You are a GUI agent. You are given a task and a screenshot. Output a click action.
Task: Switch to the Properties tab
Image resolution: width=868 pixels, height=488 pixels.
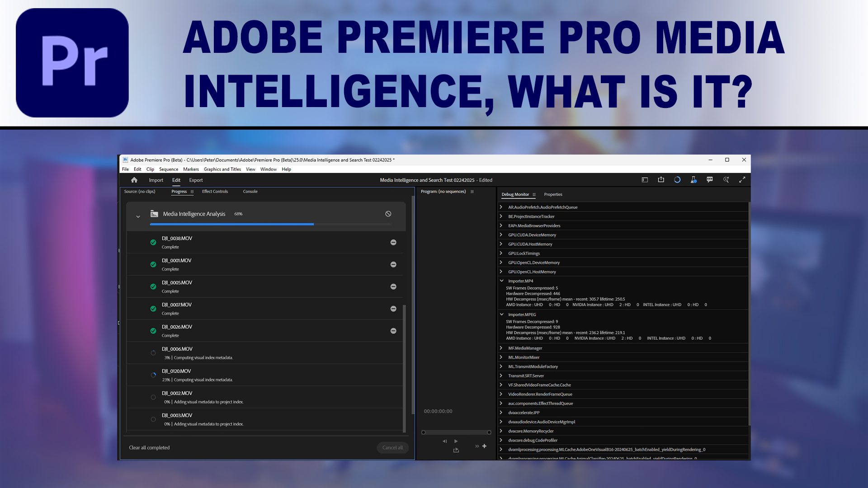coord(553,194)
